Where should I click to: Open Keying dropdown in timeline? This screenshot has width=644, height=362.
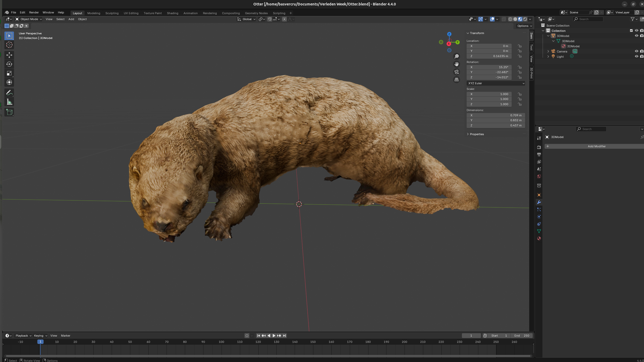tap(41, 336)
